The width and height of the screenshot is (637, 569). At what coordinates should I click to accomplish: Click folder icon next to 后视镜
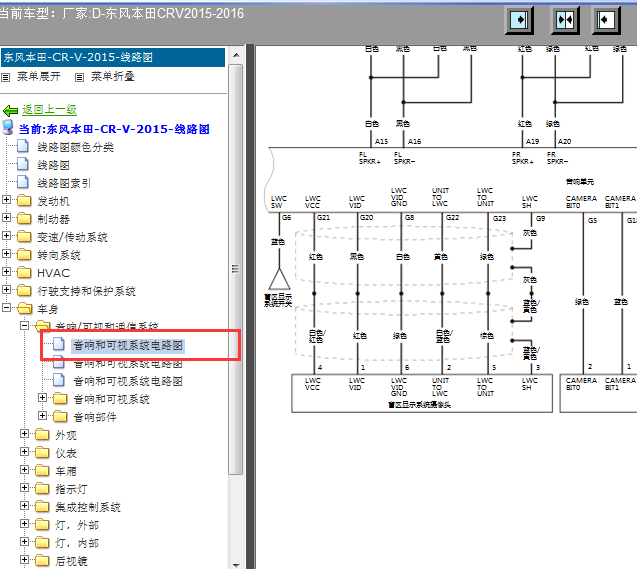[42, 560]
